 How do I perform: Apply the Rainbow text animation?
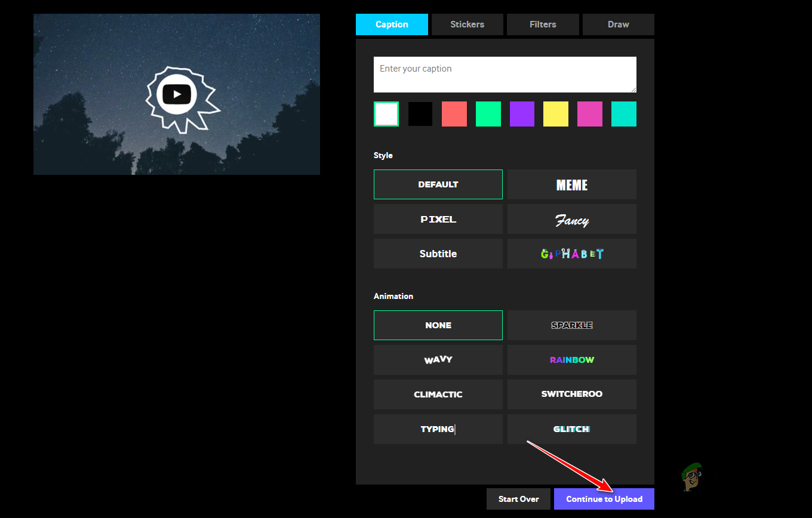[571, 360]
